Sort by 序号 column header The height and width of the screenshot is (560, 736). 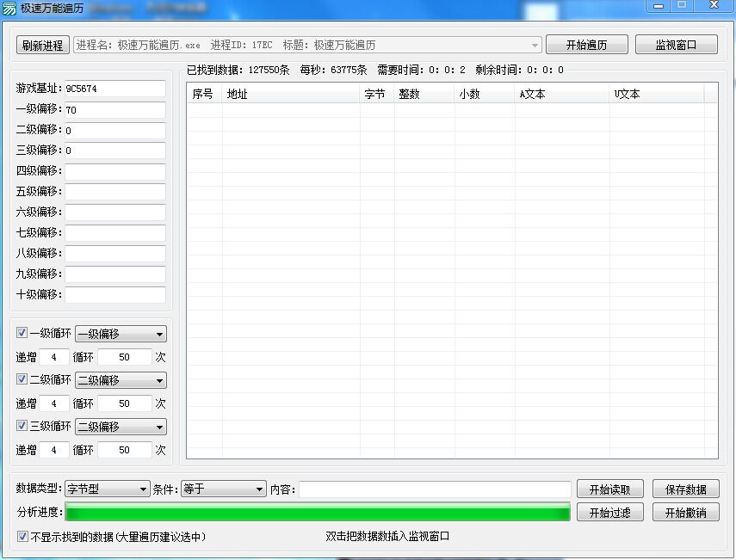(x=205, y=94)
